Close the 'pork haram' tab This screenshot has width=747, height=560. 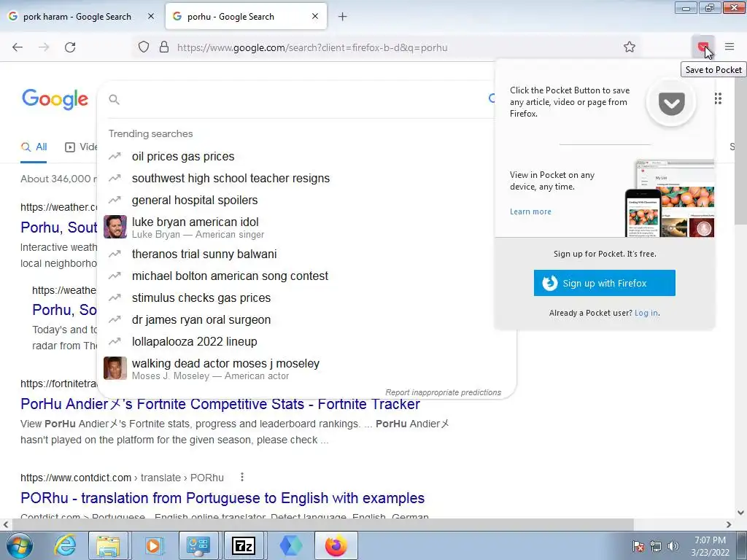click(150, 16)
